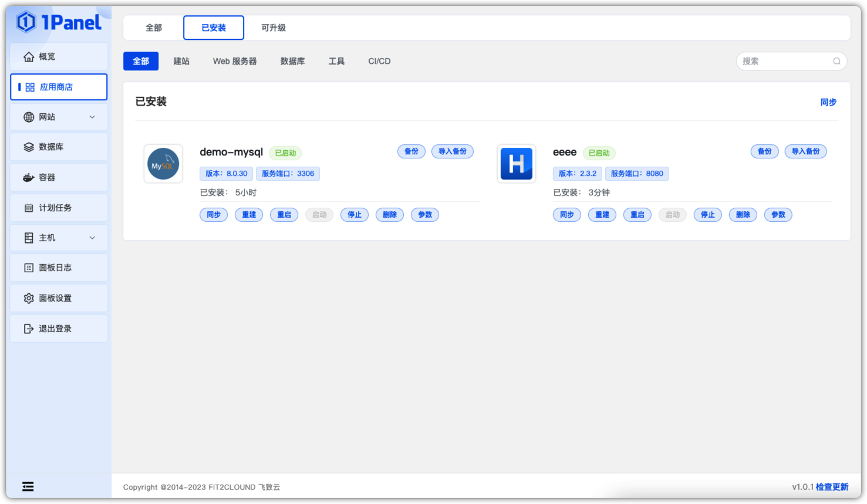Screen dimensions: 867x504
Task: Click 检查更新 to check for updates
Action: click(832, 486)
